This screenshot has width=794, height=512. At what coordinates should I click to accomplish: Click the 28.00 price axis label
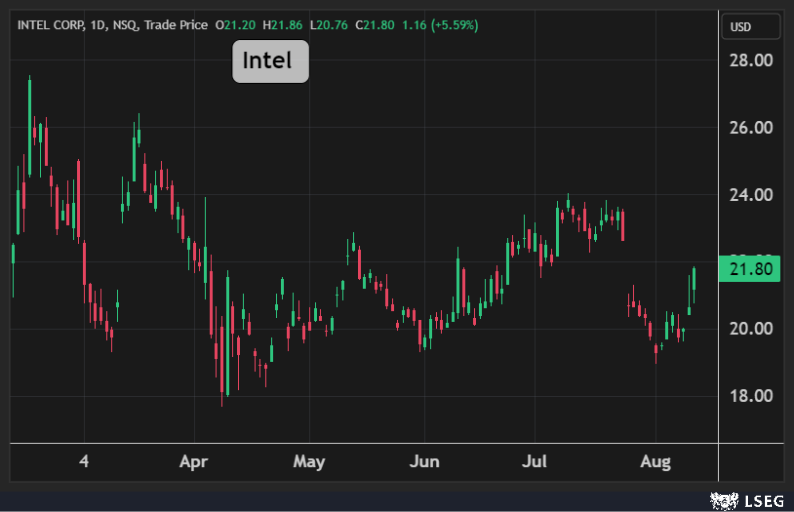(x=749, y=61)
